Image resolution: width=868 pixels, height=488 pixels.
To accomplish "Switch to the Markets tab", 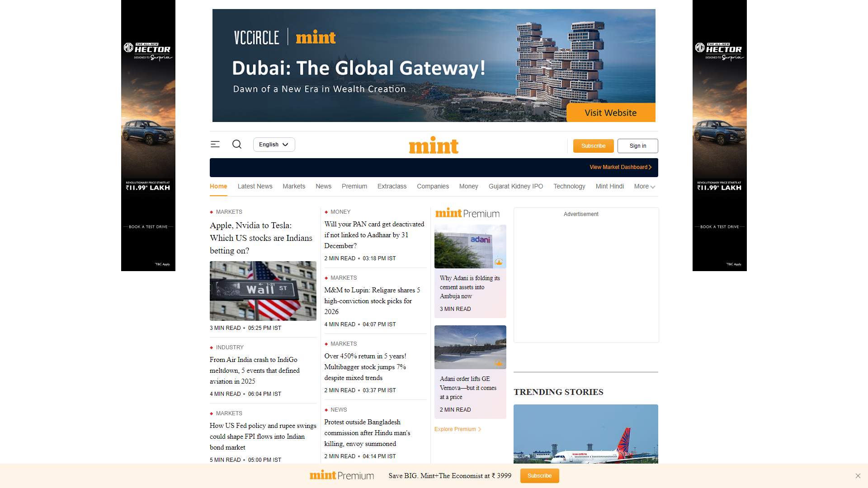I will pos(294,186).
